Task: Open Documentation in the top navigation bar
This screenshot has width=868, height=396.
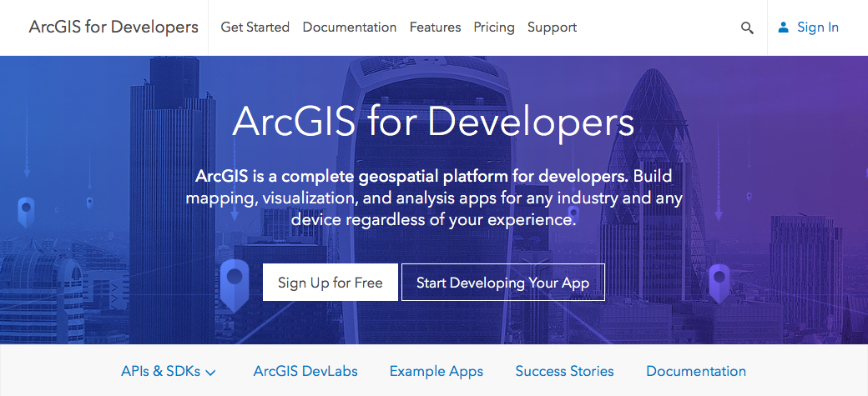Action: click(x=350, y=28)
